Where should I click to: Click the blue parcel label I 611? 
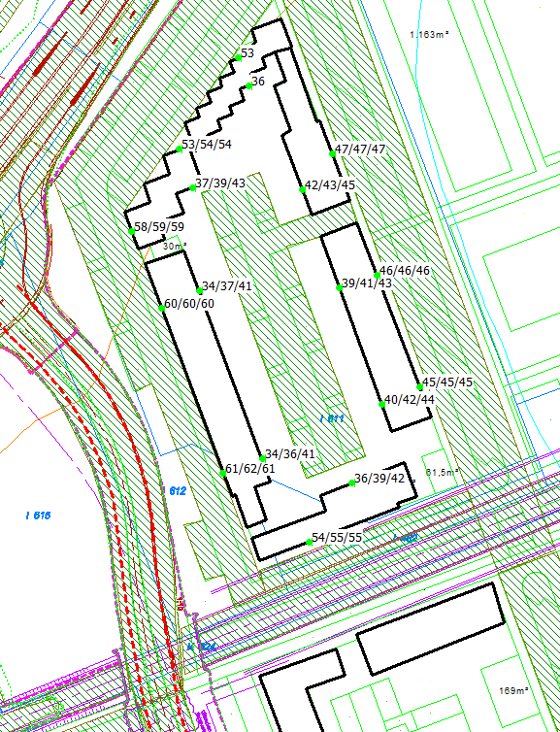point(332,418)
